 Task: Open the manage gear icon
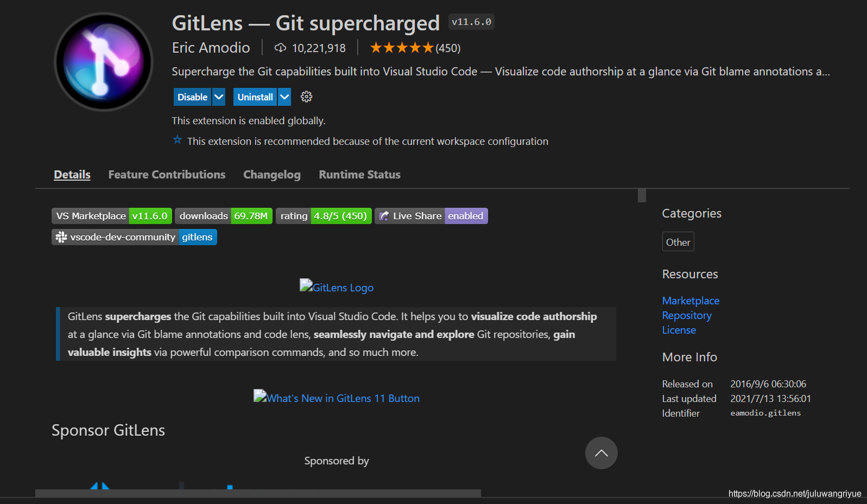(x=307, y=97)
